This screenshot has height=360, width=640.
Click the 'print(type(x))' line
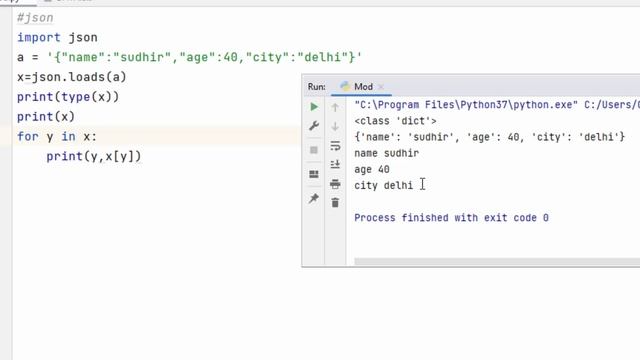tap(68, 97)
